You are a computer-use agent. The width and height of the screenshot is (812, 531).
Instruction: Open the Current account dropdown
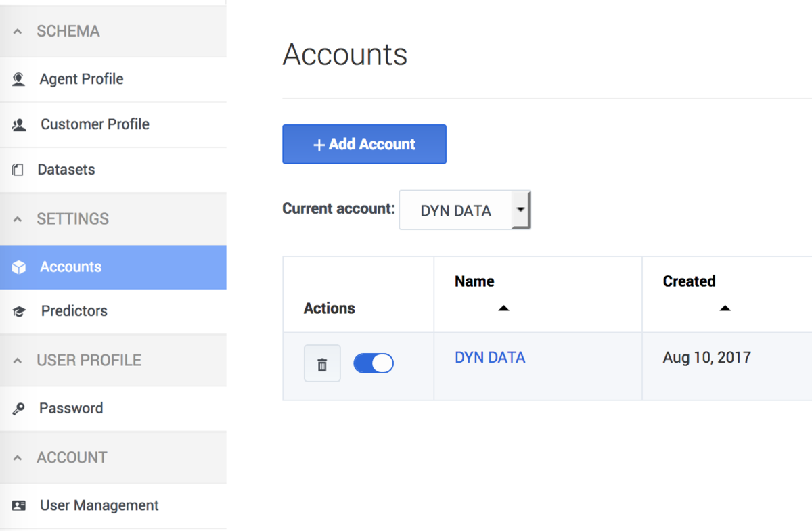[x=464, y=210]
